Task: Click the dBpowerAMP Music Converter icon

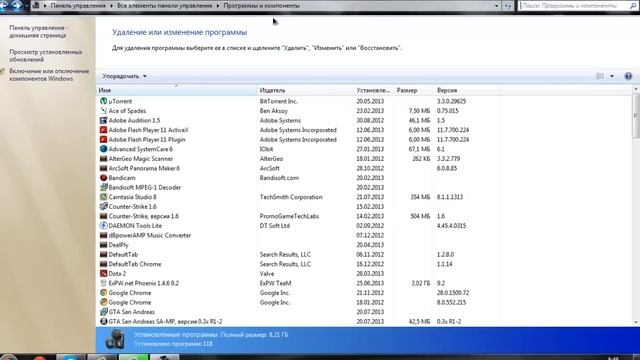Action: 104,235
